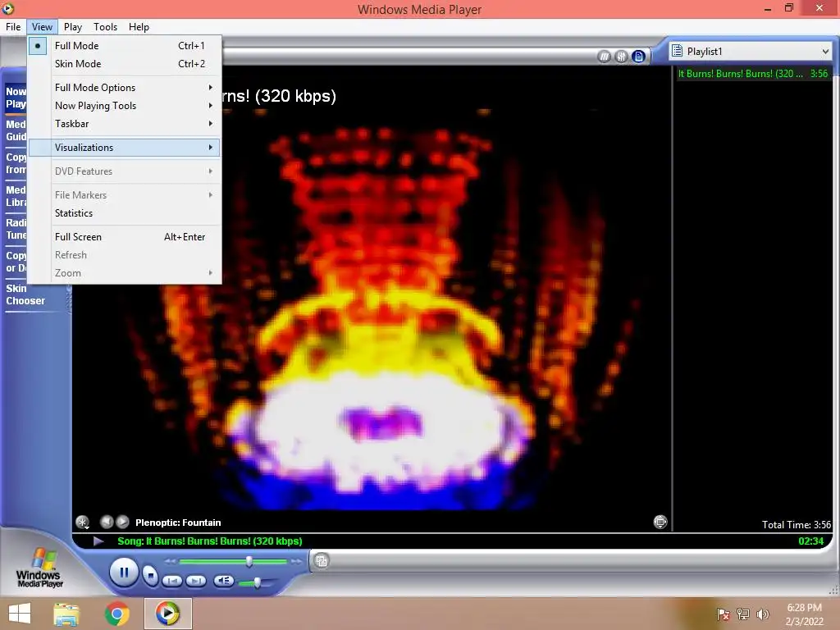Screen dimensions: 840x630
Task: Open the File menu
Action: (13, 27)
